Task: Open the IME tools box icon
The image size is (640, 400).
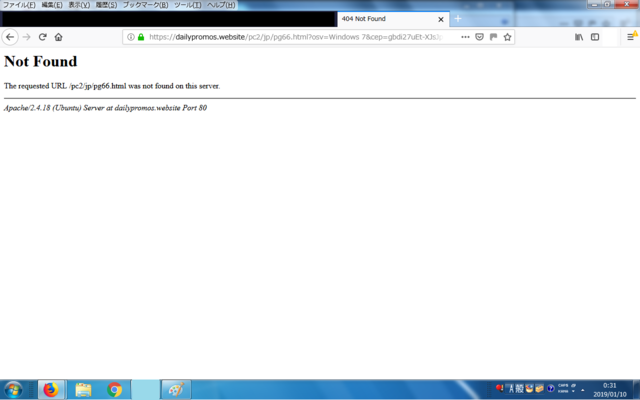Action: [539, 389]
